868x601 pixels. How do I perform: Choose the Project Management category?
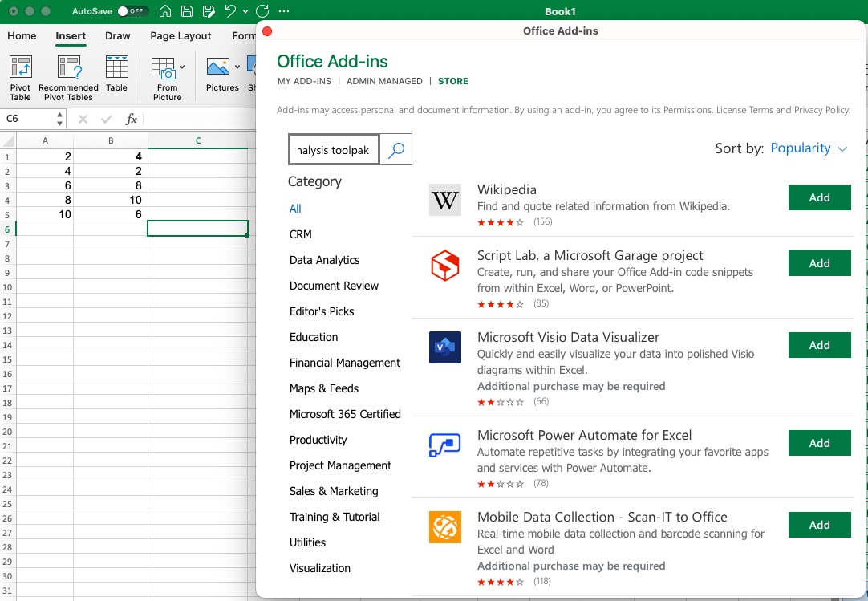340,466
